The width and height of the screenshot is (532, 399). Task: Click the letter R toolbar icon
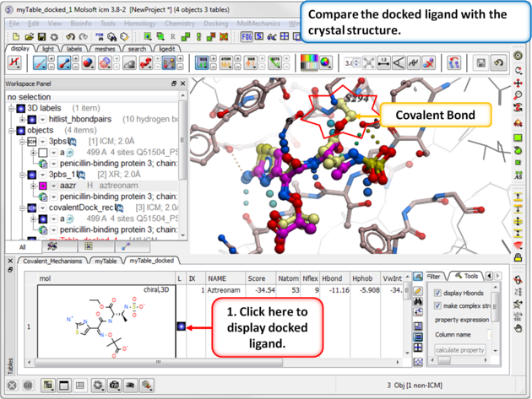[x=173, y=36]
